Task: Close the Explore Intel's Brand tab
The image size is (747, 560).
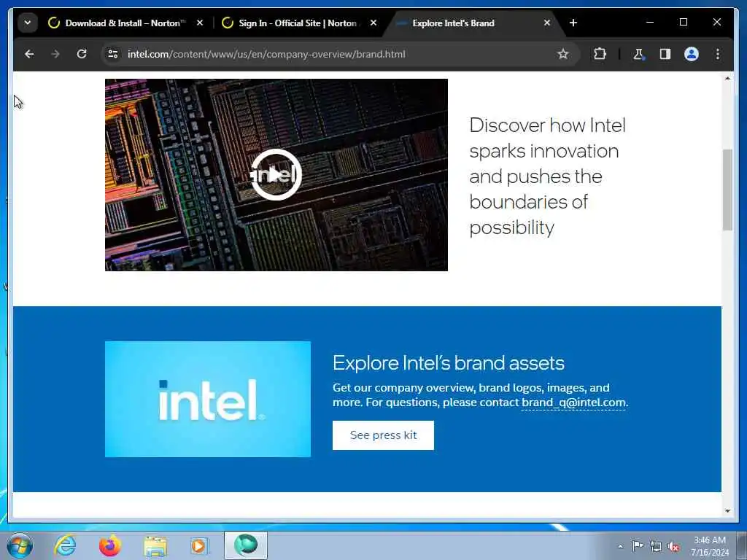Action: coord(547,23)
